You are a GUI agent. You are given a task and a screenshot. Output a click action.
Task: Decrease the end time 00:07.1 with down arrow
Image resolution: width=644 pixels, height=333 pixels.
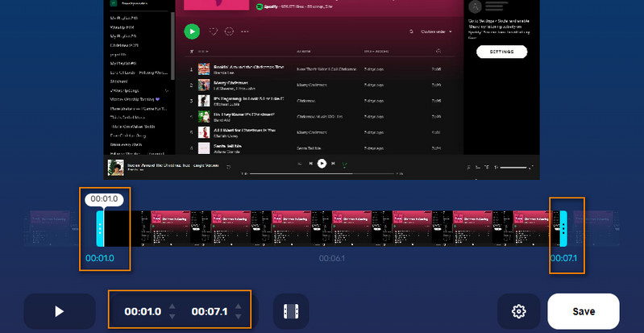pyautogui.click(x=238, y=316)
